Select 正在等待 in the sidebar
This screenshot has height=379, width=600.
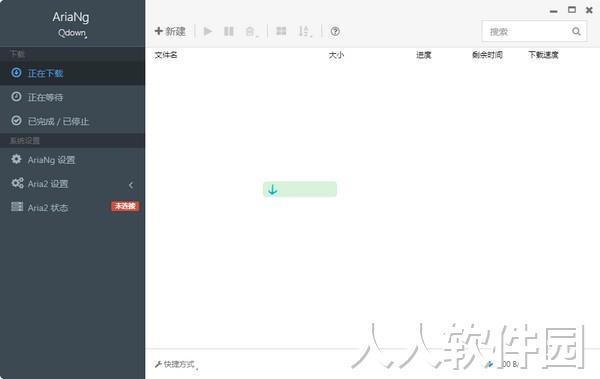point(72,97)
